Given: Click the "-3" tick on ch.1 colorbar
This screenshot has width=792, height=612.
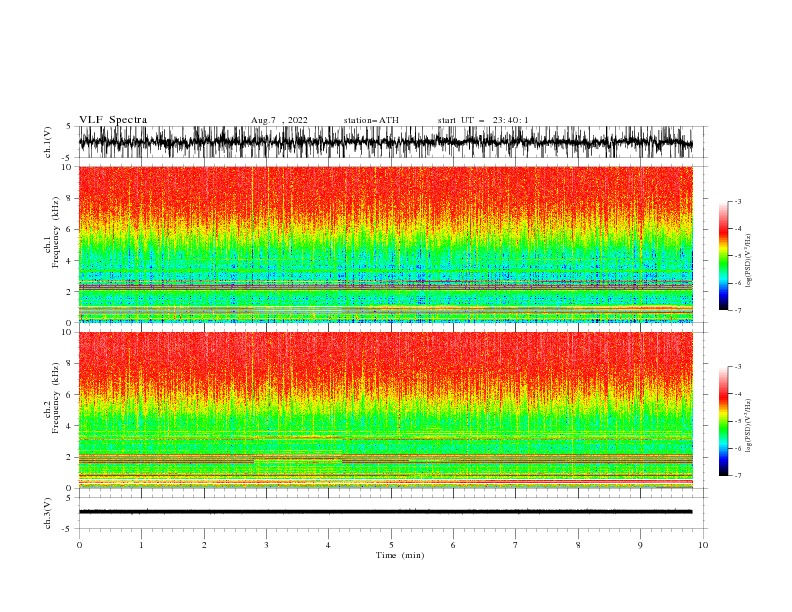Looking at the screenshot, I should (738, 201).
